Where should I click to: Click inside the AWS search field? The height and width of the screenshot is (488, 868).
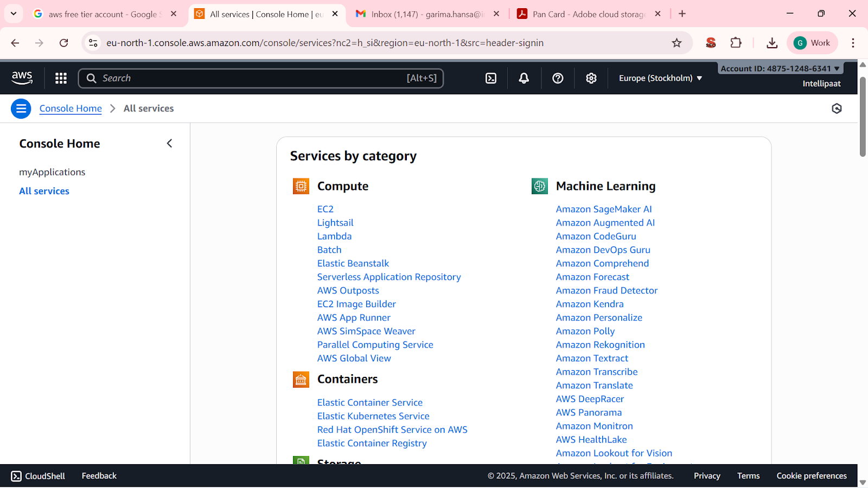coord(260,78)
